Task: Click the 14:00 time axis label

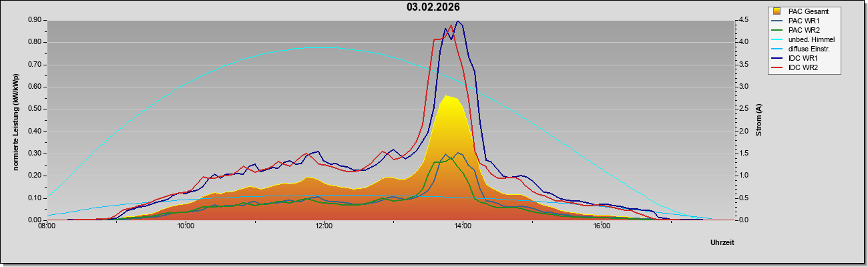Action: [463, 226]
